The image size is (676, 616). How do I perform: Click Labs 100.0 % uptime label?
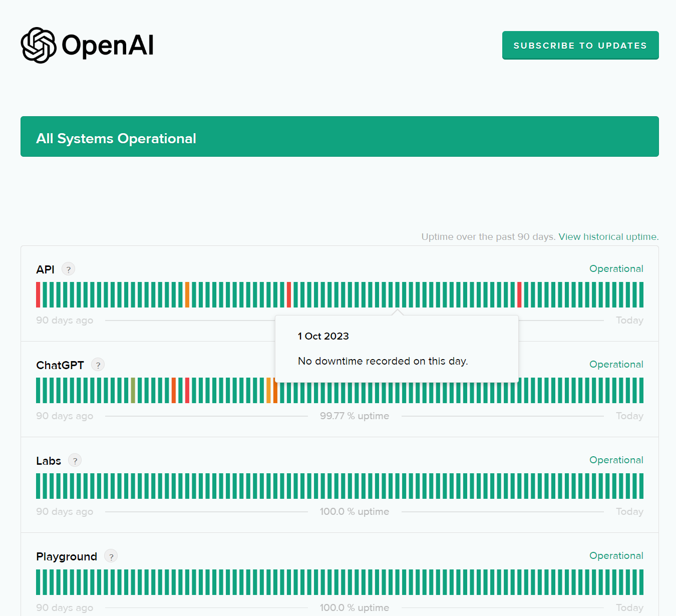click(355, 511)
